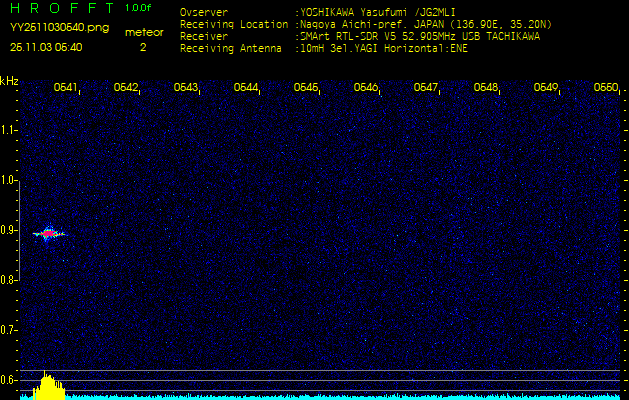This screenshot has height=400, width=629.
Task: Click the 0549 time marker
Action: coord(546,87)
